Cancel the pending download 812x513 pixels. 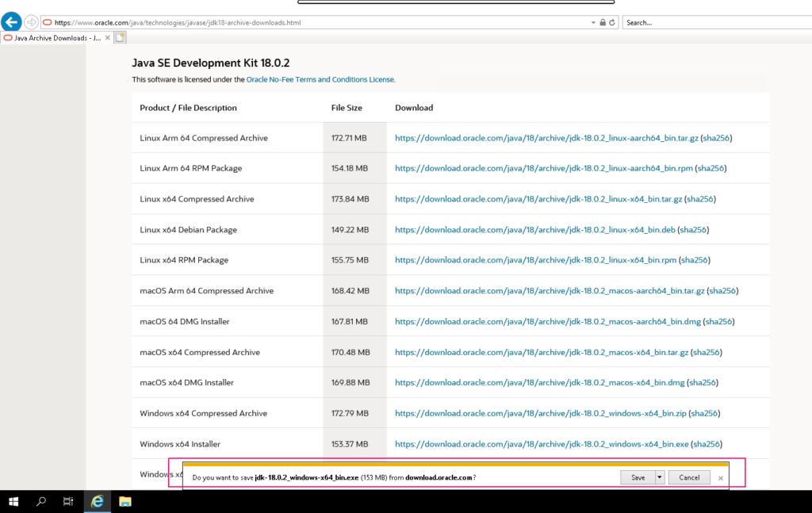(x=688, y=477)
